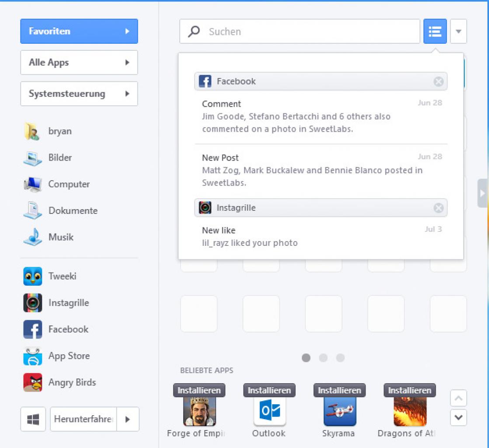This screenshot has height=448, width=489.
Task: Select the first page indicator dot
Action: 306,358
